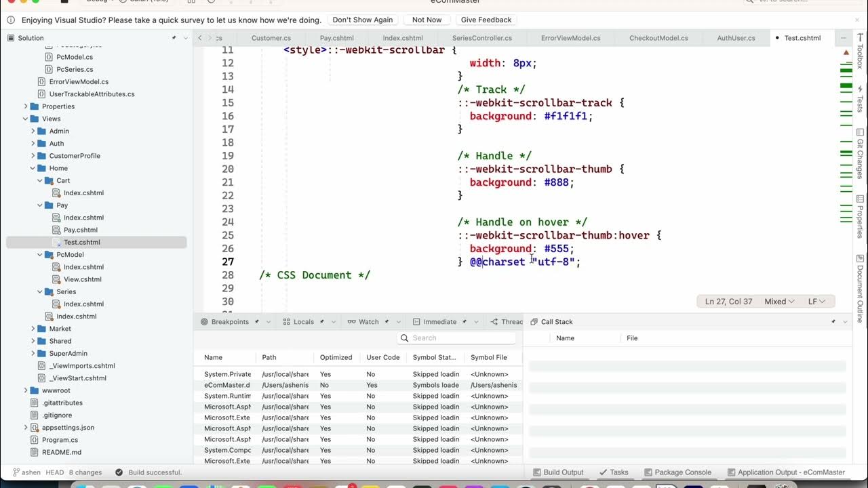Switch to Index.cshtml tab
Image resolution: width=868 pixels, height=488 pixels.
[403, 38]
